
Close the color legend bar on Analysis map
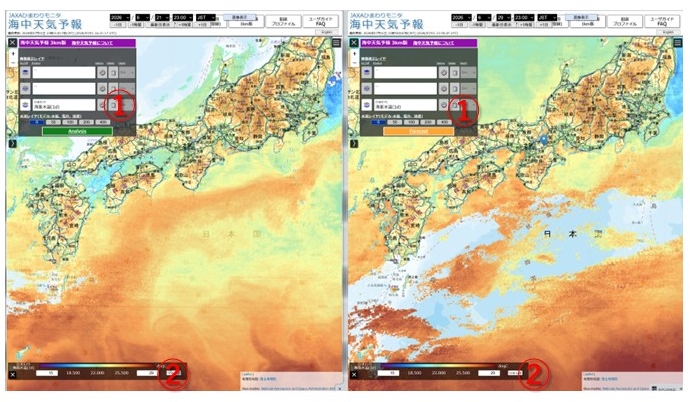point(12,375)
